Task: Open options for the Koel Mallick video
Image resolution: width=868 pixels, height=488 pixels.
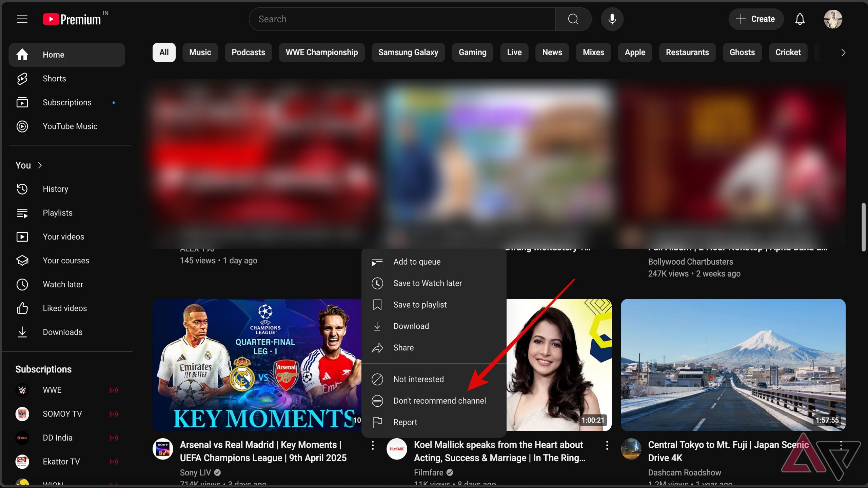Action: [x=607, y=445]
